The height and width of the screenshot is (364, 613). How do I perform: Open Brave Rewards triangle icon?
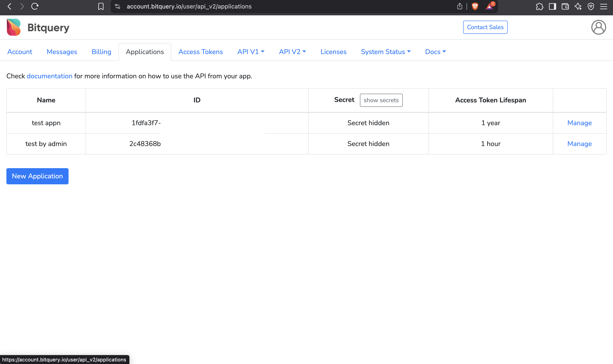coord(490,6)
